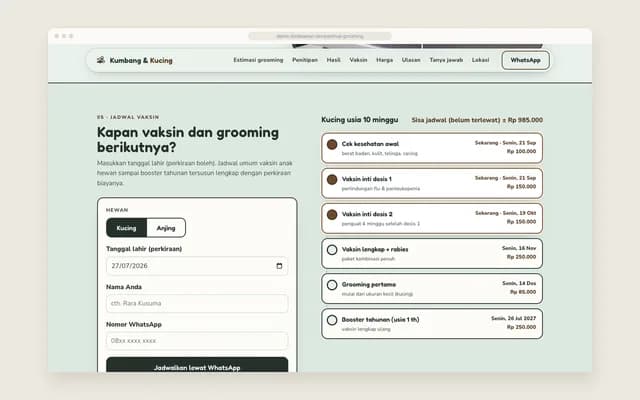The image size is (640, 400).
Task: Click the 'Senin, 16 Nov' date text
Action: [519, 248]
